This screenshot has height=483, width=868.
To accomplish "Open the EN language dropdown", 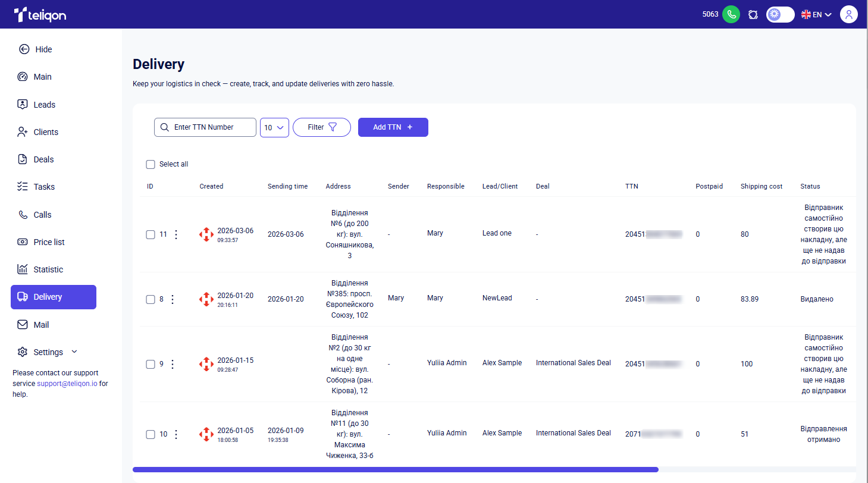I will pos(816,14).
